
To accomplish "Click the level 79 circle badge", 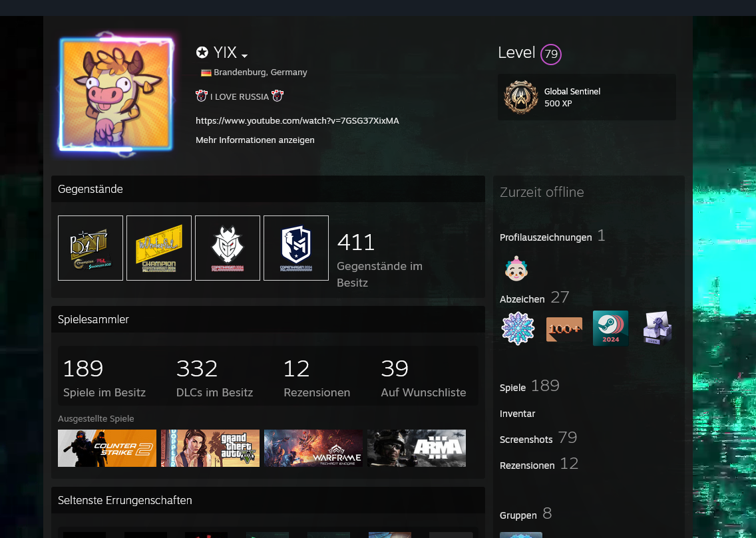I will (x=550, y=54).
